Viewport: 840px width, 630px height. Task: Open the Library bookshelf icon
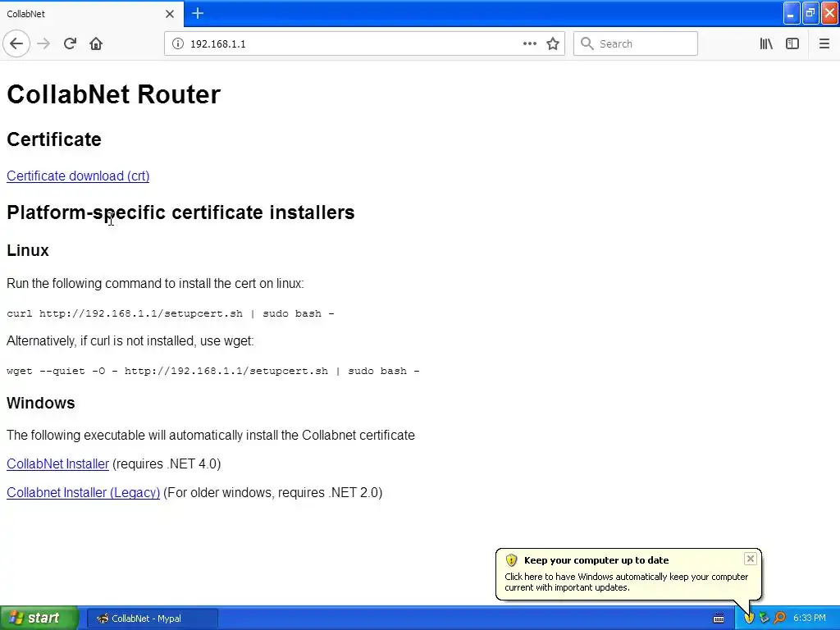(x=766, y=43)
